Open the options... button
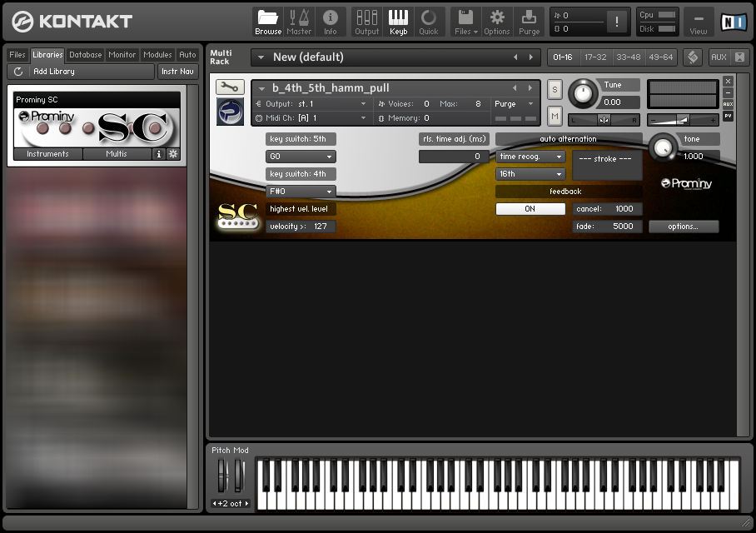Screen dimensions: 756x533 click(684, 227)
